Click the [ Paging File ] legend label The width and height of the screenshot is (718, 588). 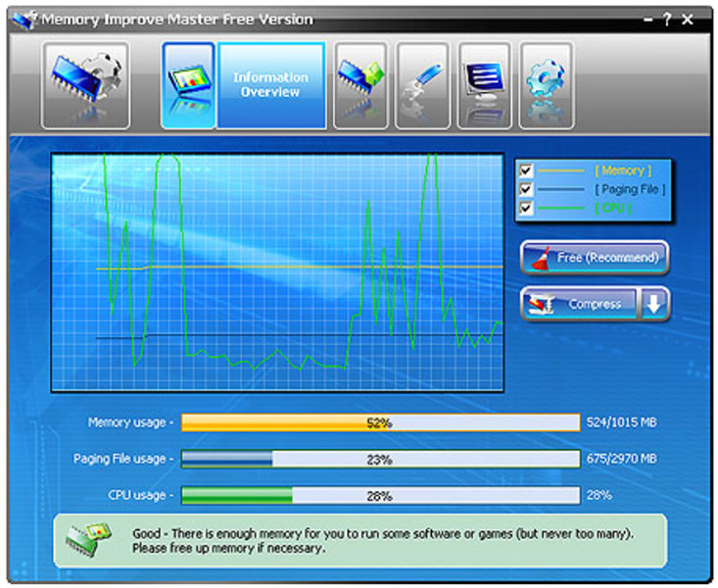(x=630, y=189)
